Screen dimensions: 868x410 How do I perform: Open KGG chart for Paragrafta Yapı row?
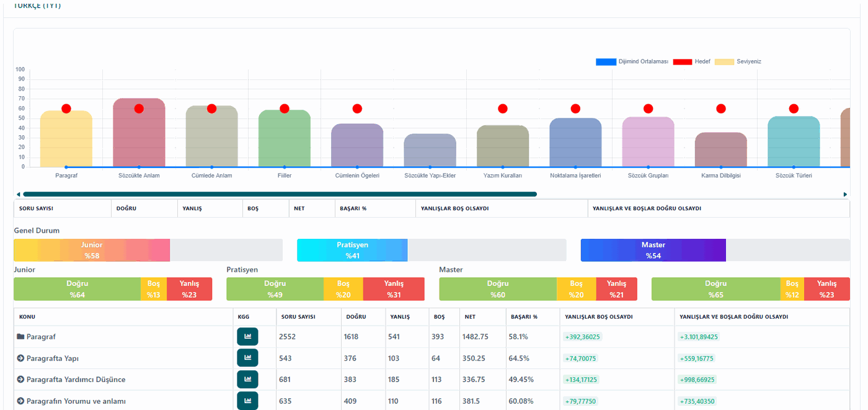(247, 358)
